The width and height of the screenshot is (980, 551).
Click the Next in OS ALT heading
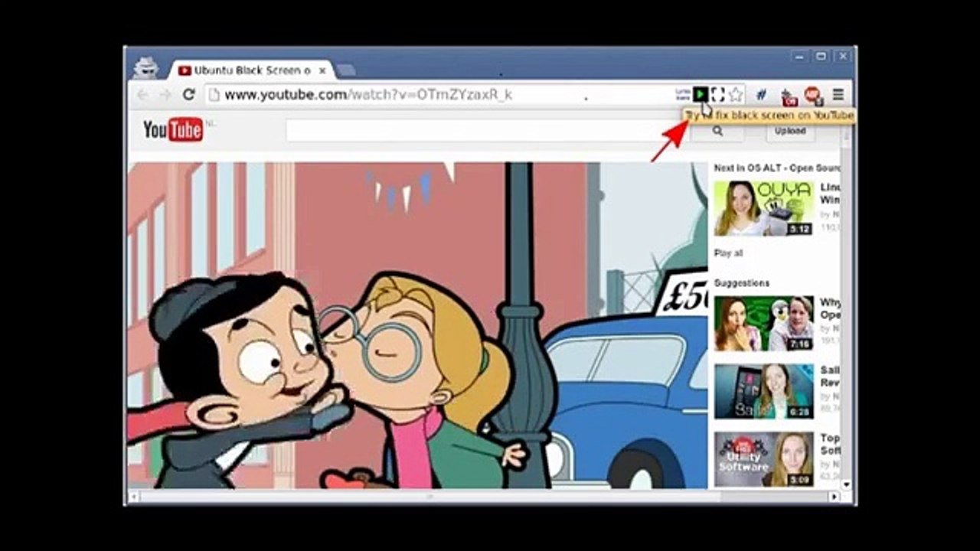coord(777,168)
